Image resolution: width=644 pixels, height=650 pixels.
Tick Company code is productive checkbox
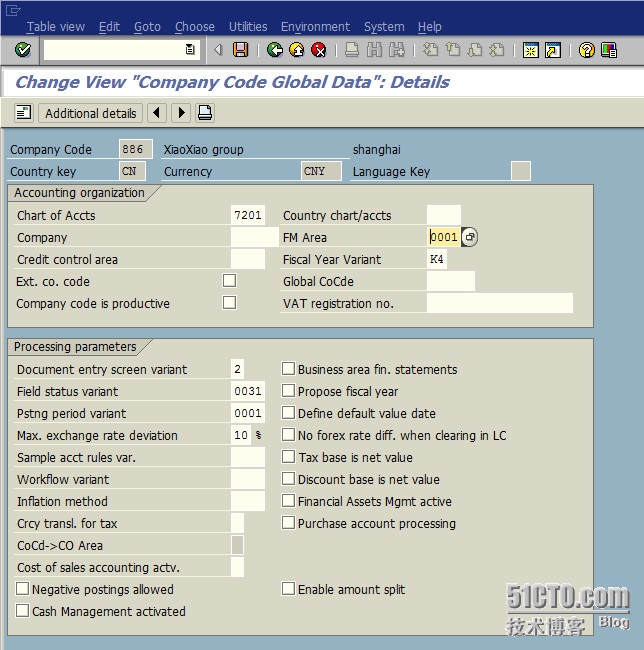(x=229, y=303)
